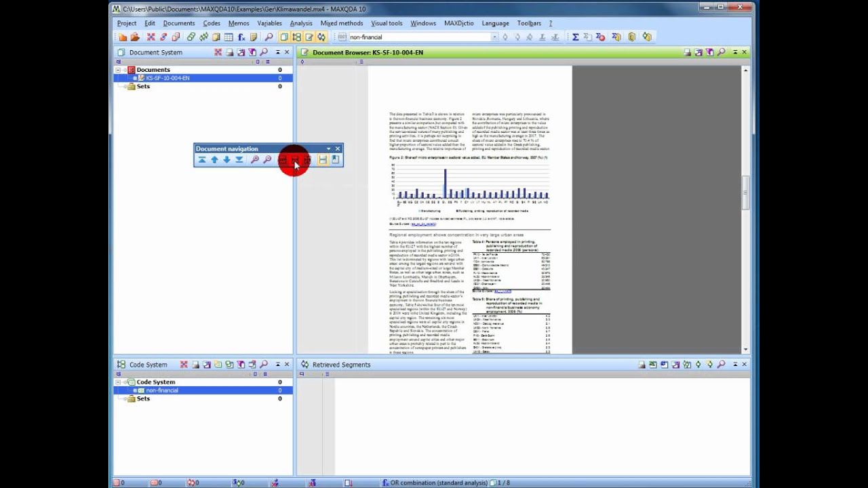Toggle the Document System window button

click(284, 37)
